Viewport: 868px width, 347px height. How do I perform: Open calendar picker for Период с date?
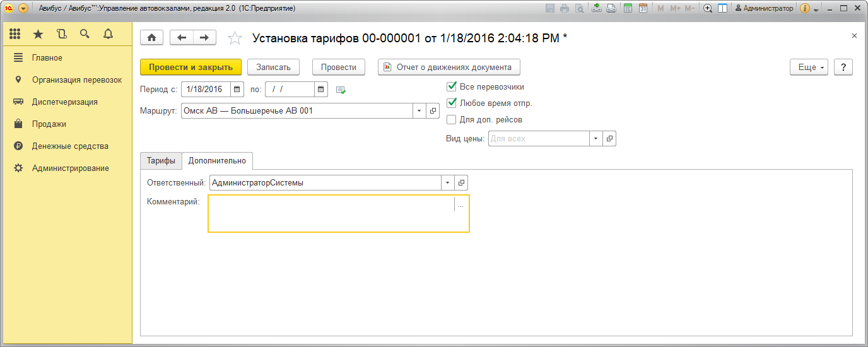pyautogui.click(x=237, y=90)
